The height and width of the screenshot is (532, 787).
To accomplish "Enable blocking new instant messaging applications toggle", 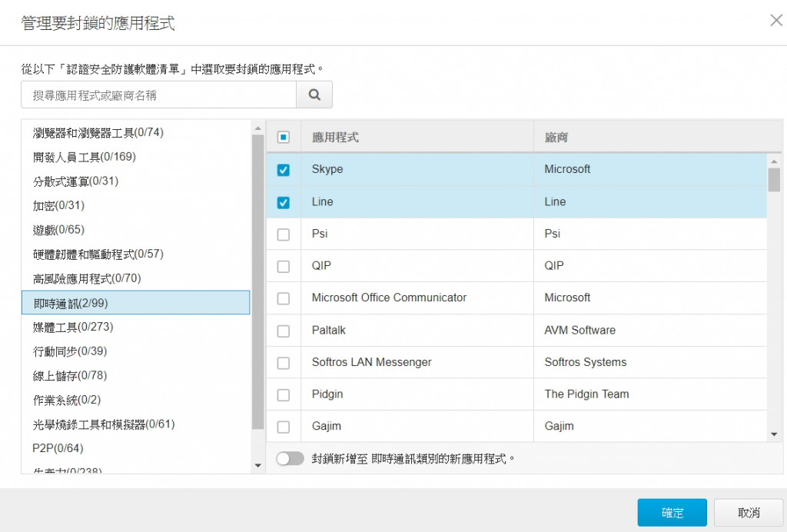I will (x=290, y=459).
